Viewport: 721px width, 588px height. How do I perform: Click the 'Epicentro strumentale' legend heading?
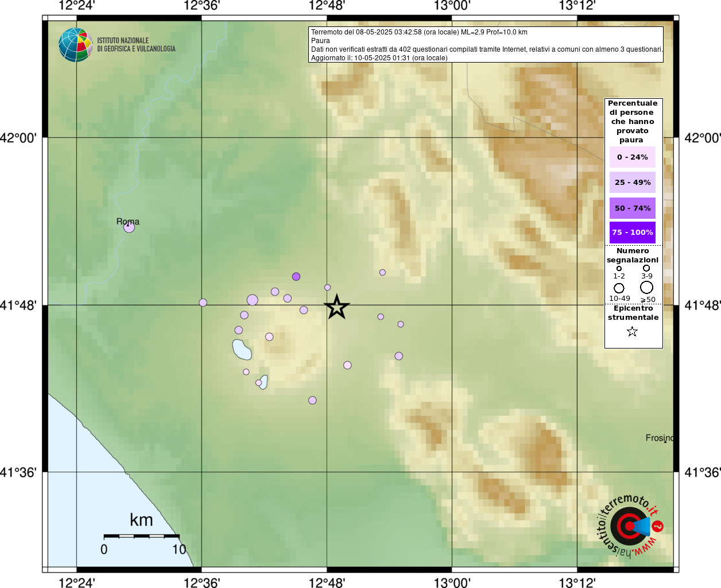point(633,313)
